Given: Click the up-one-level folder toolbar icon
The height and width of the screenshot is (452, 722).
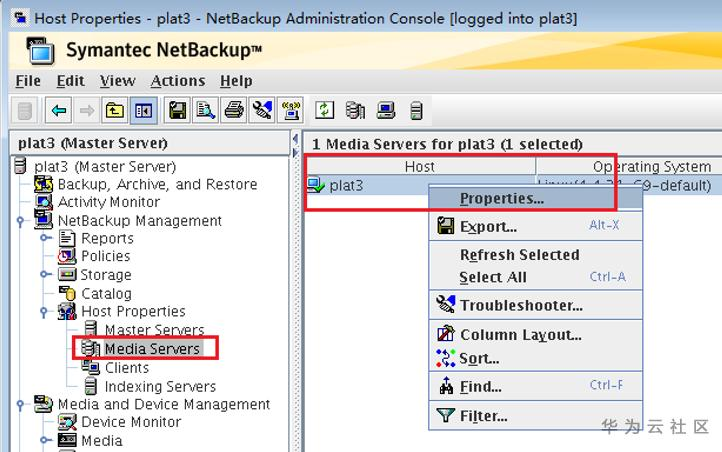Looking at the screenshot, I should [115, 110].
